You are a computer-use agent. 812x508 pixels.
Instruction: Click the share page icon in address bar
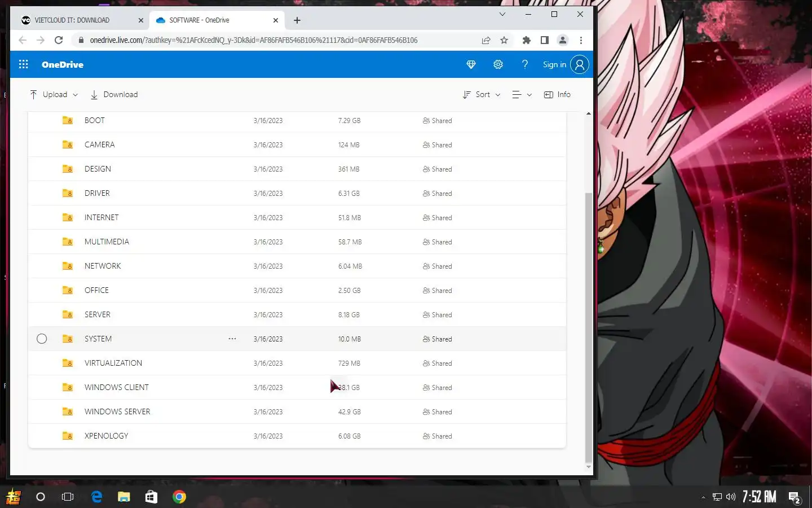pos(486,40)
